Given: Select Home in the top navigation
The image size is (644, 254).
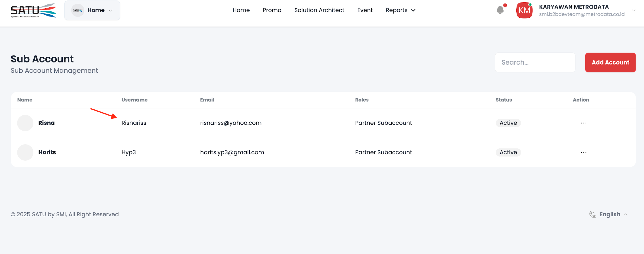Looking at the screenshot, I should [x=241, y=10].
